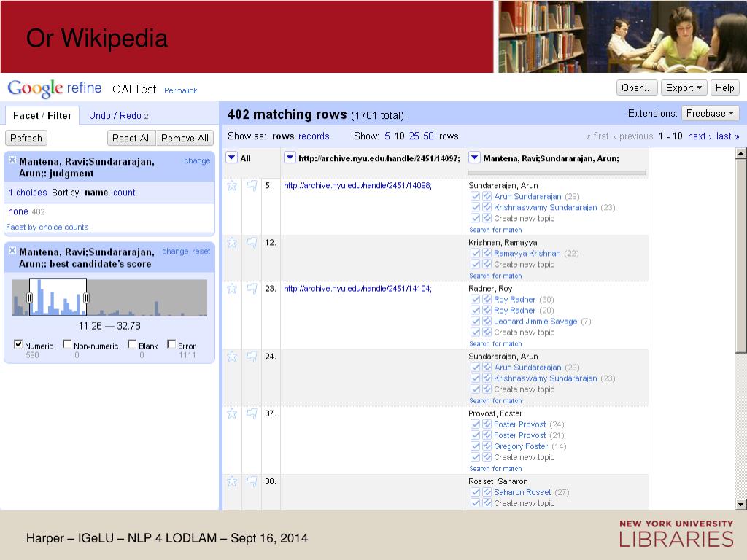747x560 pixels.
Task: Star row 12
Action: (x=232, y=243)
